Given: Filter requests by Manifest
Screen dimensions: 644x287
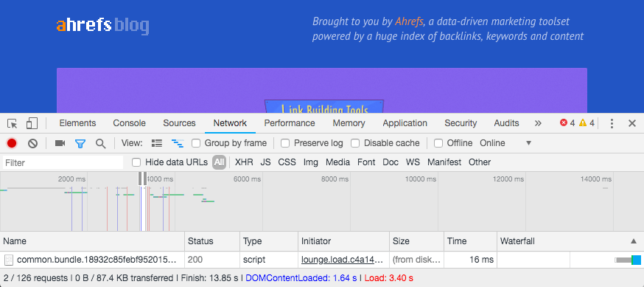Looking at the screenshot, I should coord(444,162).
